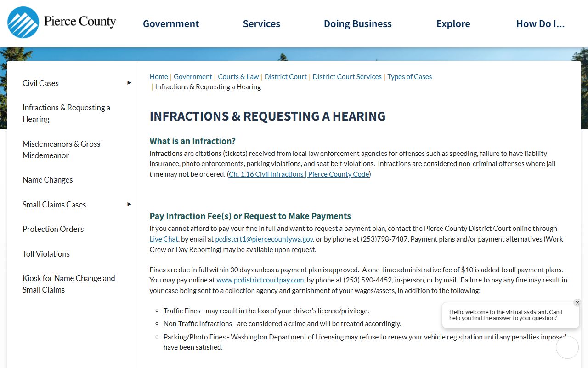The width and height of the screenshot is (588, 368).
Task: Select Name Changes in sidebar
Action: click(x=48, y=180)
